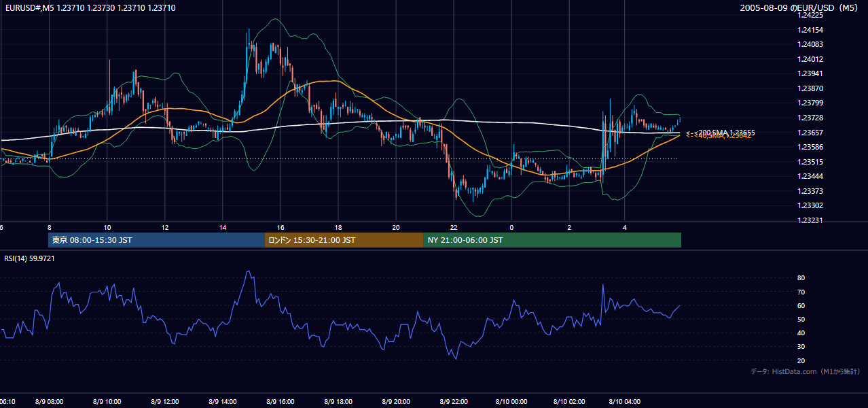
Task: Click hour label 12 under the price chart
Action: pos(164,228)
